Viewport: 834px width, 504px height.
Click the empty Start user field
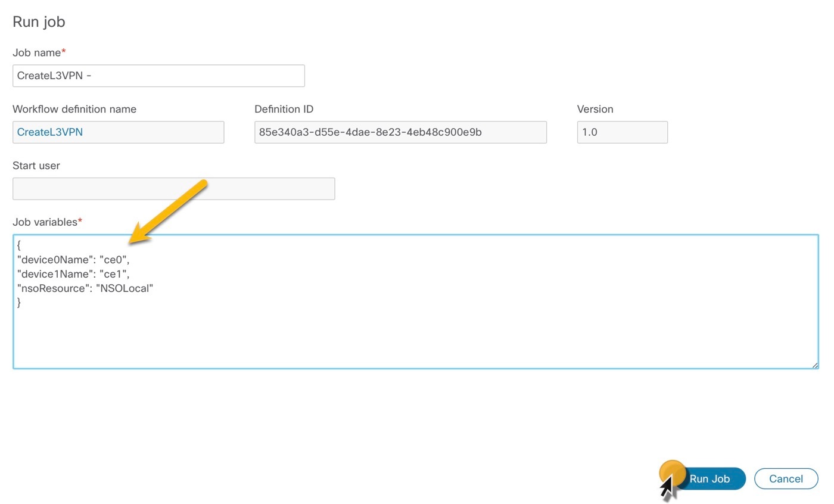coord(173,188)
